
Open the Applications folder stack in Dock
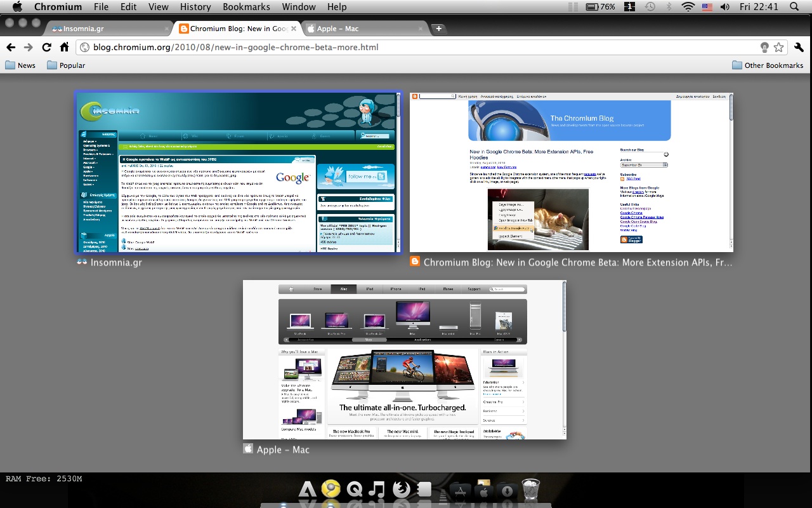pos(459,490)
